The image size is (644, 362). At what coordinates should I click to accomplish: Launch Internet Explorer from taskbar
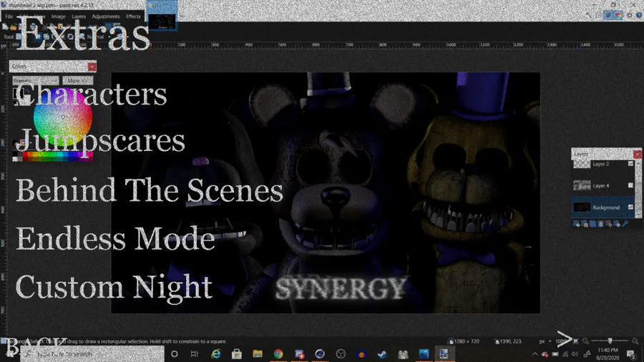(215, 354)
